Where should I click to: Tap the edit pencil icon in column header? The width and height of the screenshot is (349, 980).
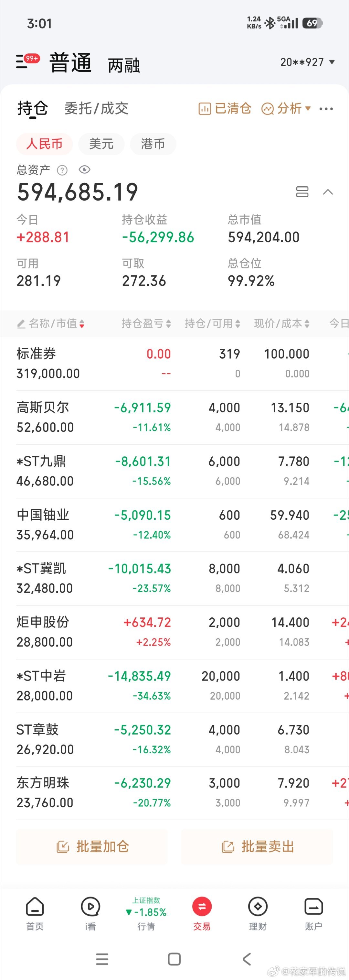click(x=21, y=324)
